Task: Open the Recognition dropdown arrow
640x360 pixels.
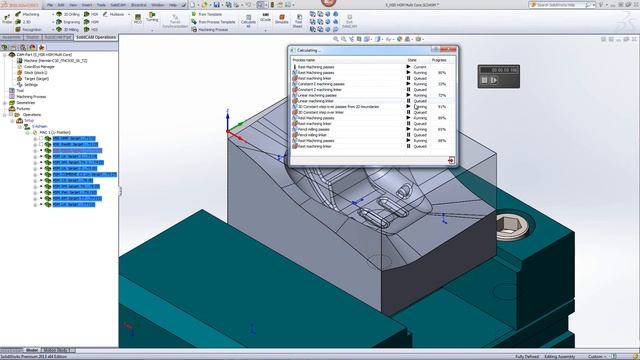Action: tap(53, 30)
